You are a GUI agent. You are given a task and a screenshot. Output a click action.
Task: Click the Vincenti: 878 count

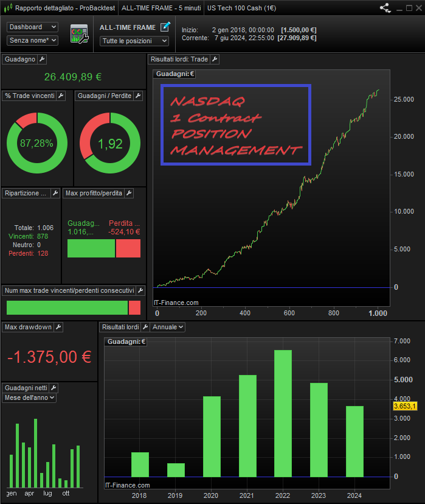[x=28, y=236]
